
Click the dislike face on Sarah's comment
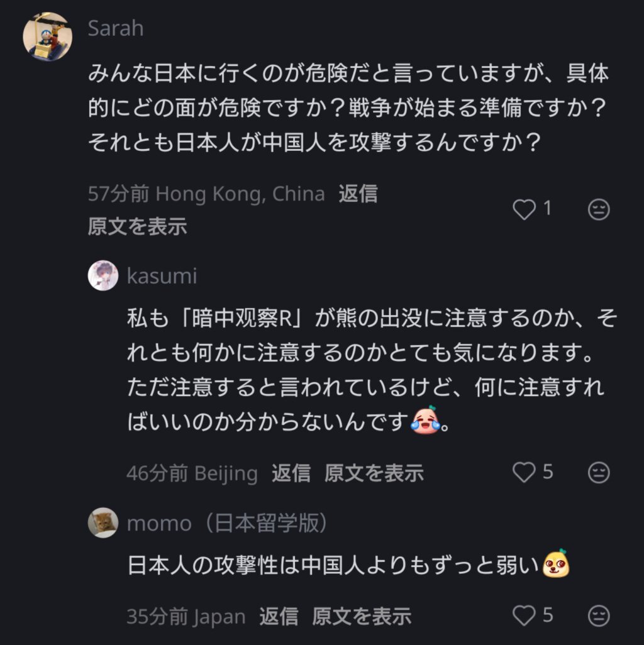point(599,209)
